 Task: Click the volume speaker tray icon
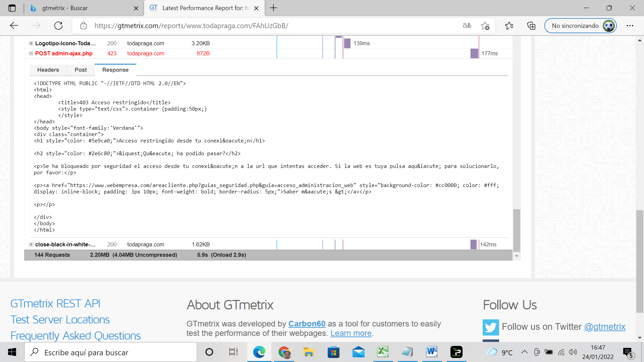[x=573, y=352]
